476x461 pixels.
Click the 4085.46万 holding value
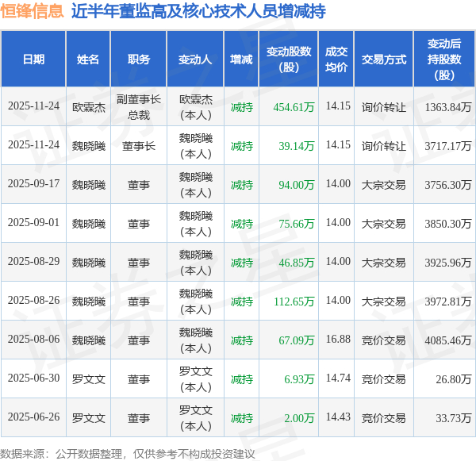point(447,340)
